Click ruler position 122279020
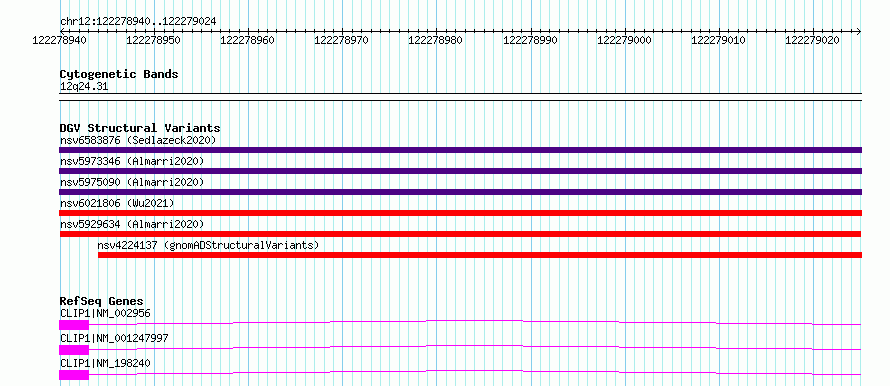The width and height of the screenshot is (890, 386). [x=812, y=40]
